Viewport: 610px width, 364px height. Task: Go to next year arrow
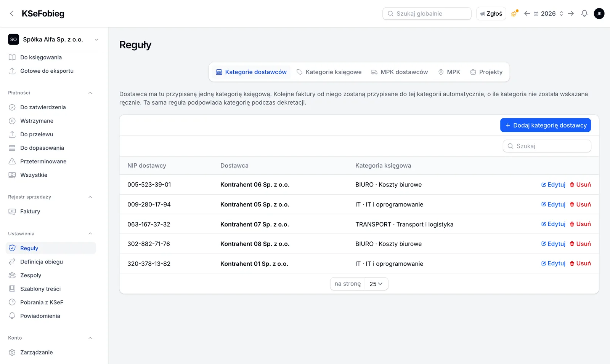(x=571, y=14)
